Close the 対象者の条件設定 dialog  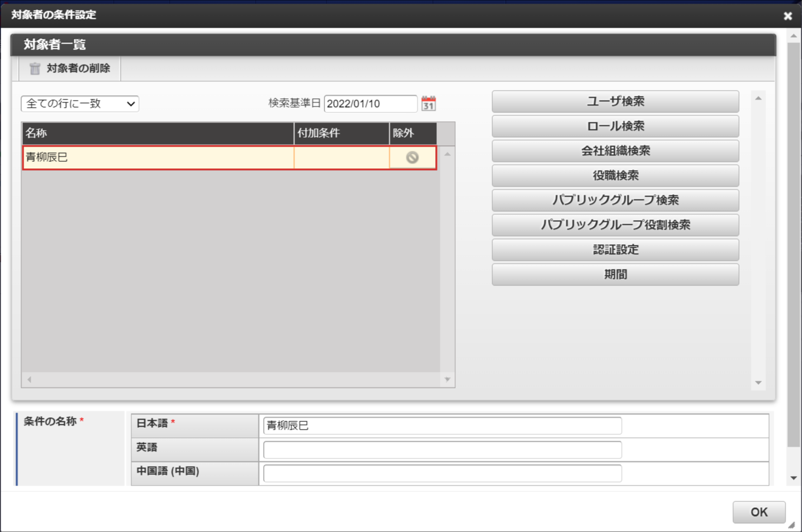pos(787,16)
